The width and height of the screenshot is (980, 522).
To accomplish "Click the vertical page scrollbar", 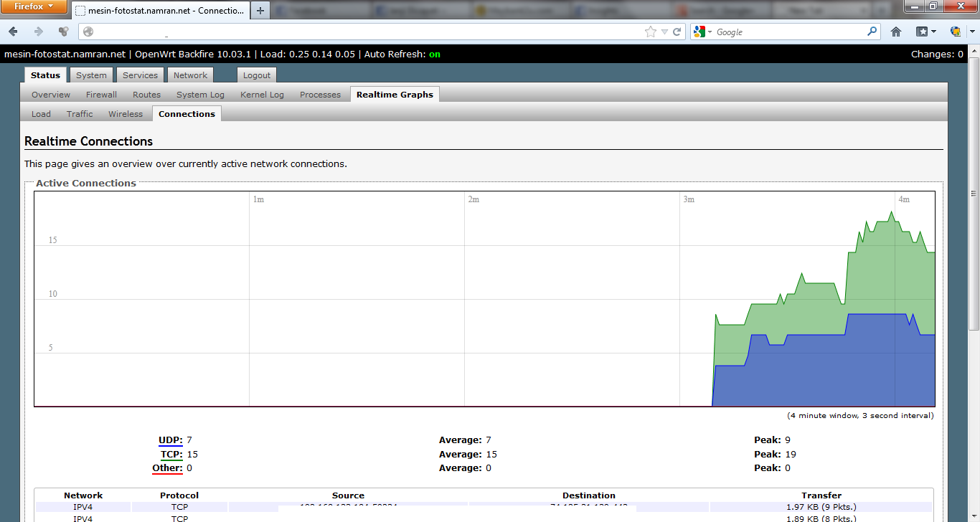I will (974, 287).
